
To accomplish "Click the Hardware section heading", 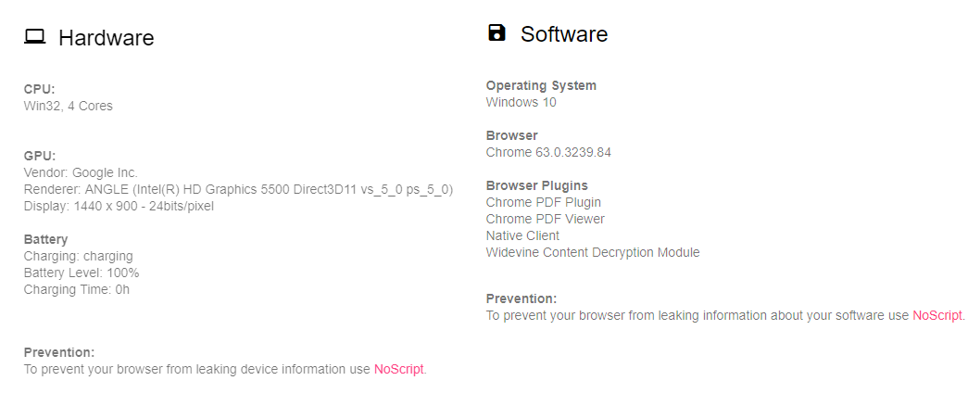I will 107,37.
